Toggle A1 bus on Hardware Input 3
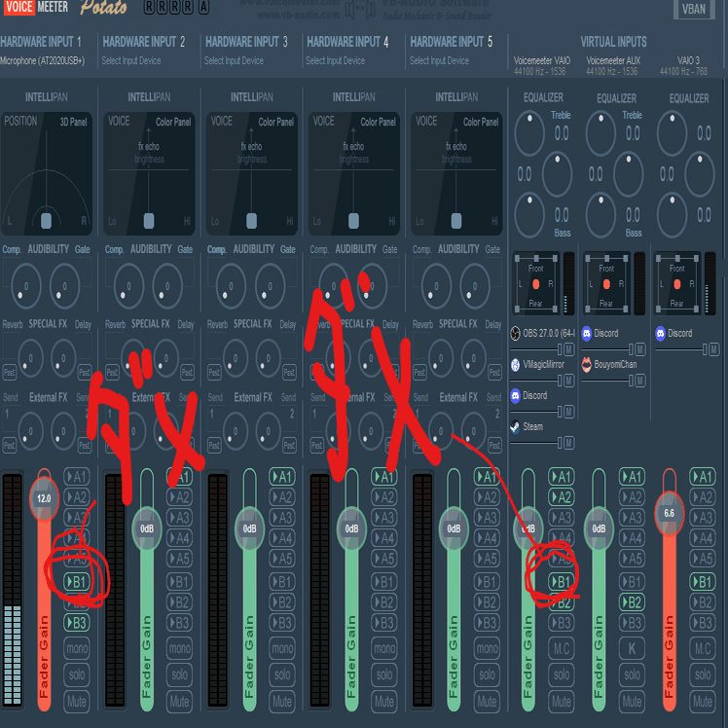This screenshot has width=728, height=728. coord(282,477)
